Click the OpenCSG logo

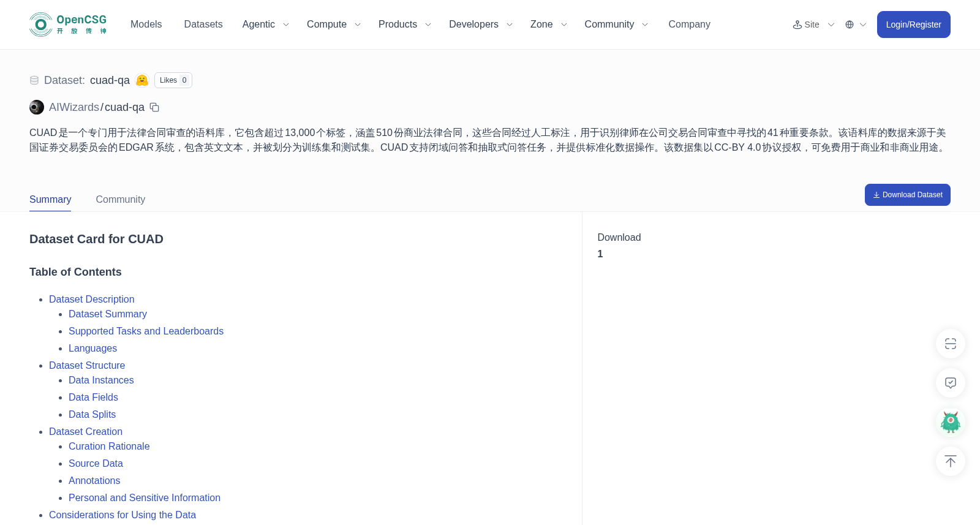pos(68,25)
